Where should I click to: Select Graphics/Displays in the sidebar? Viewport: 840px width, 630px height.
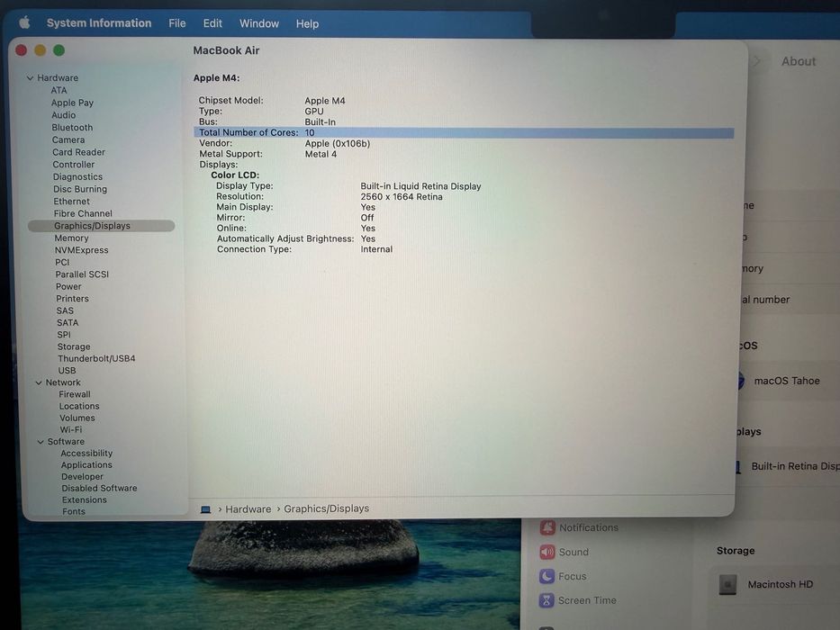pyautogui.click(x=101, y=226)
